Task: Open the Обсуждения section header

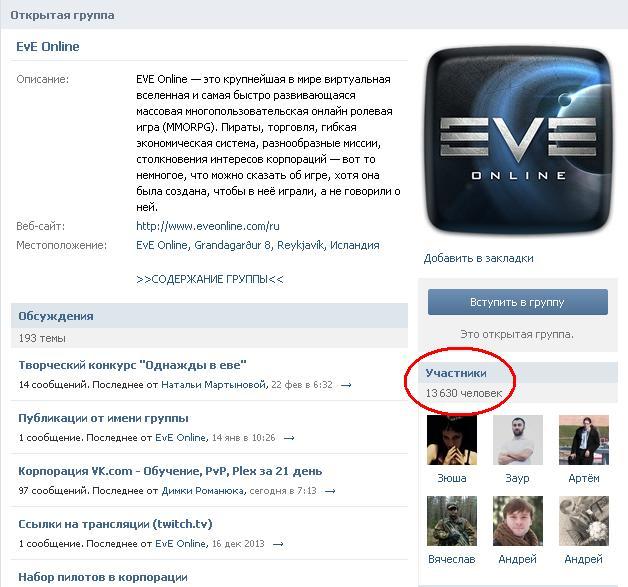Action: pyautogui.click(x=56, y=316)
